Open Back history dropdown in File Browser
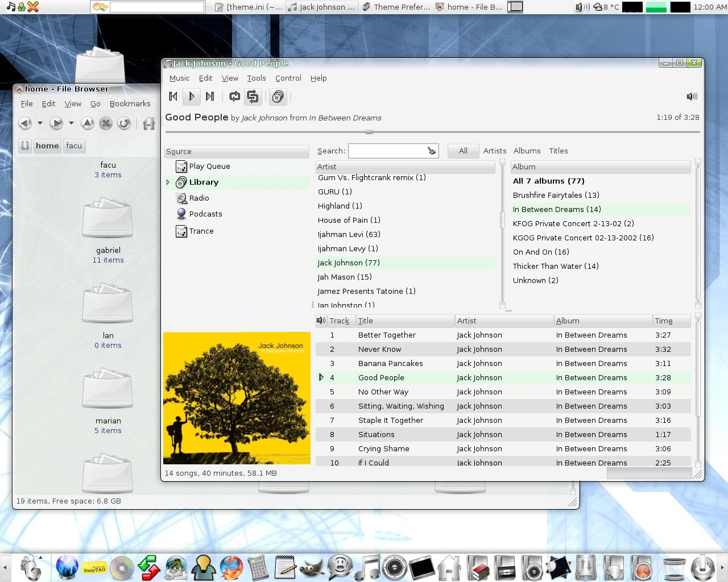The height and width of the screenshot is (582, 728). [40, 123]
